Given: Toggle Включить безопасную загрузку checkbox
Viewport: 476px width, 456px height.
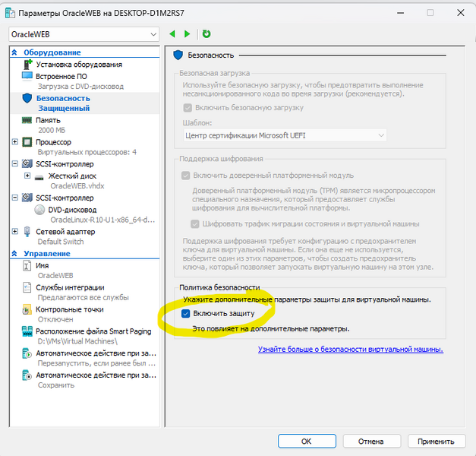Looking at the screenshot, I should [x=187, y=108].
